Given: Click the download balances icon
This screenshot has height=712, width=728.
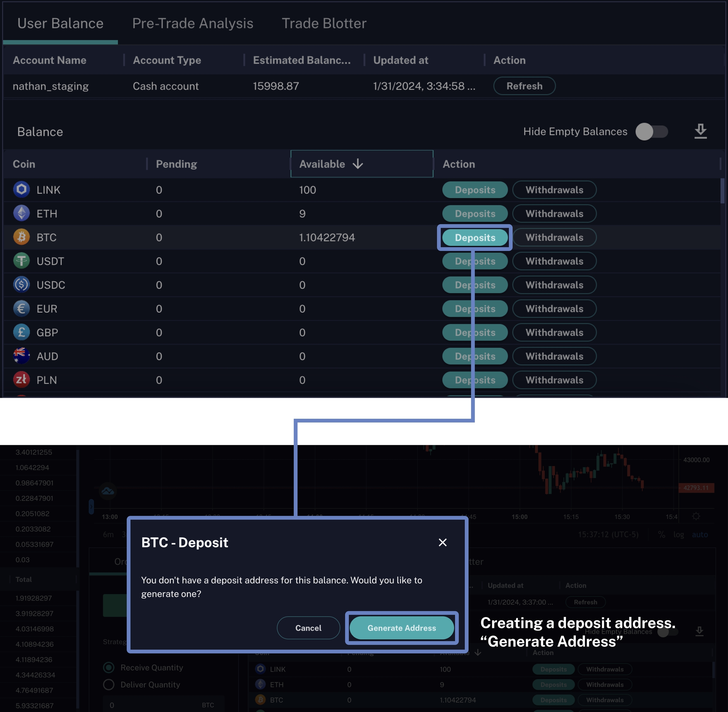Looking at the screenshot, I should tap(700, 131).
